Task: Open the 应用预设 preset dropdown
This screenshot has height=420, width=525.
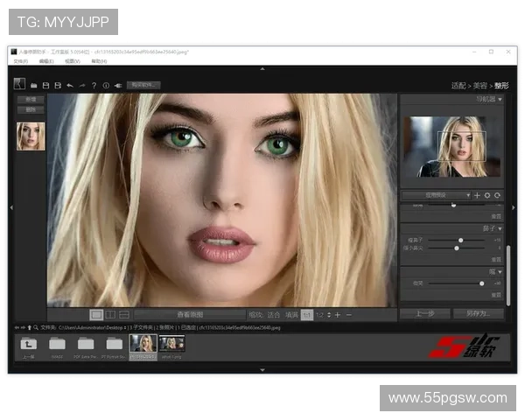Action: (x=437, y=195)
